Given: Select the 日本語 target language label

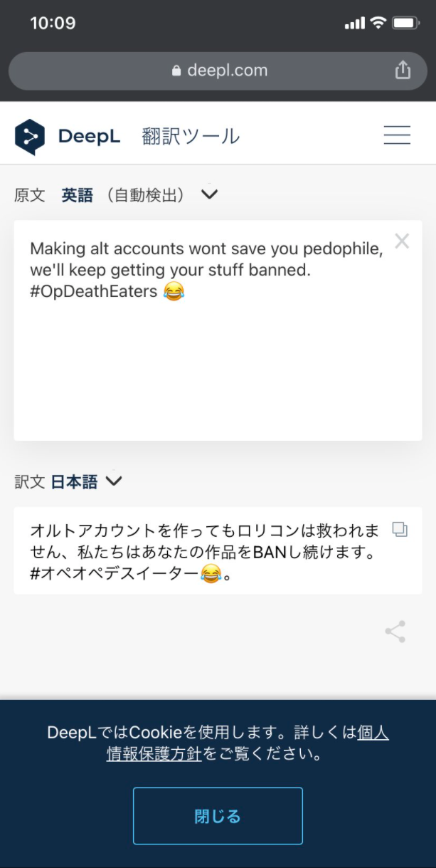Looking at the screenshot, I should pos(74,482).
